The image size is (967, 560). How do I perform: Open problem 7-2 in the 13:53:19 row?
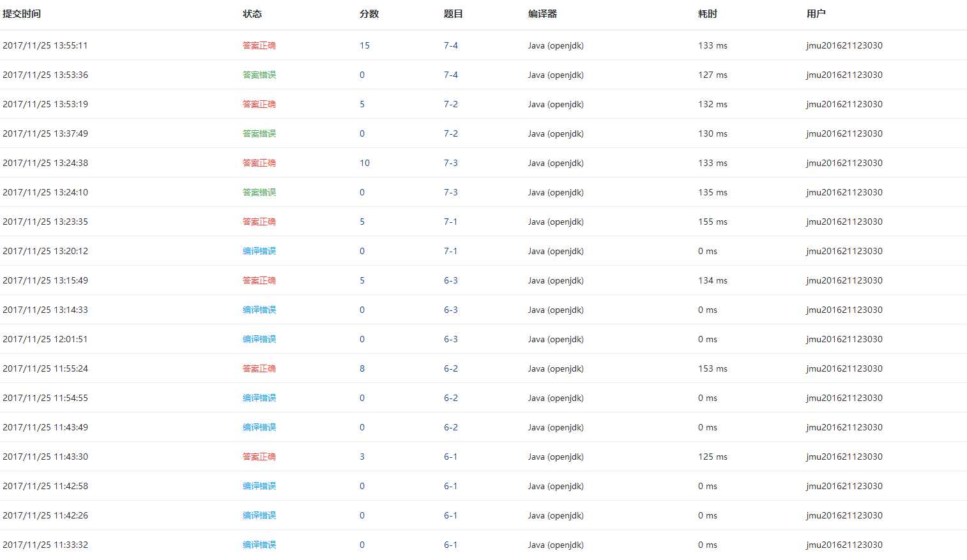(451, 104)
